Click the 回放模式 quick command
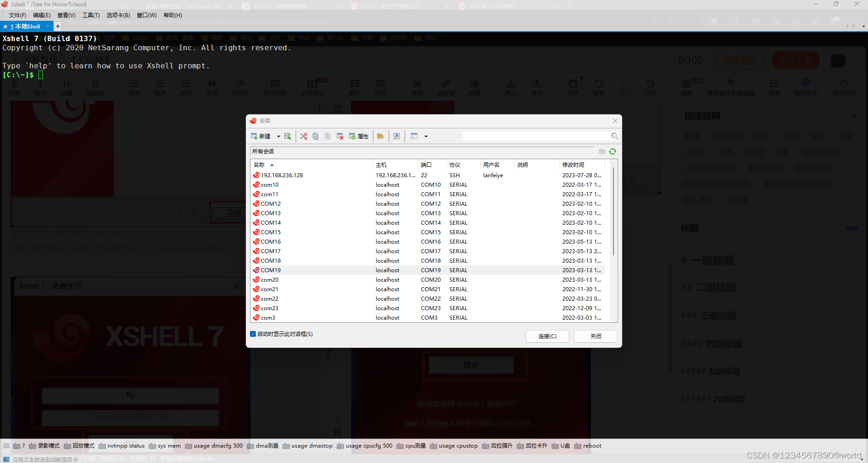 [x=79, y=446]
